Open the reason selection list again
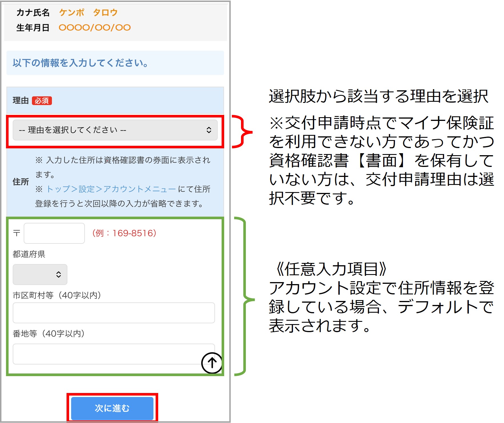The height and width of the screenshot is (423, 504). pos(114,130)
